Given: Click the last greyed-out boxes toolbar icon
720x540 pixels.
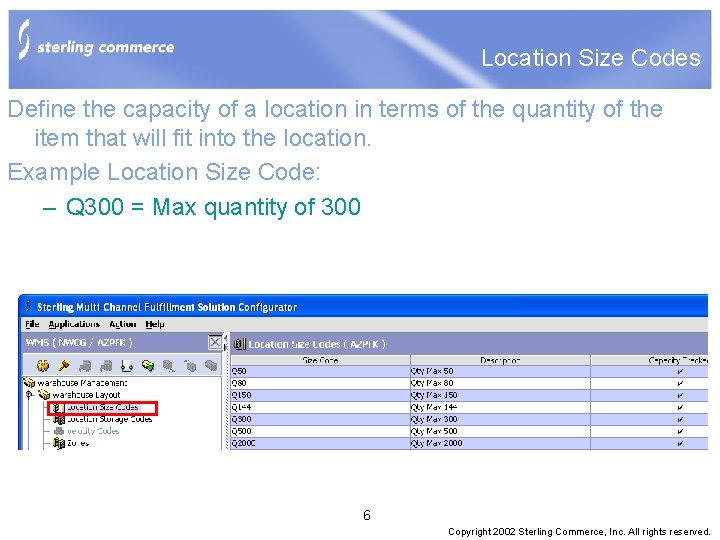Looking at the screenshot, I should pos(211,366).
